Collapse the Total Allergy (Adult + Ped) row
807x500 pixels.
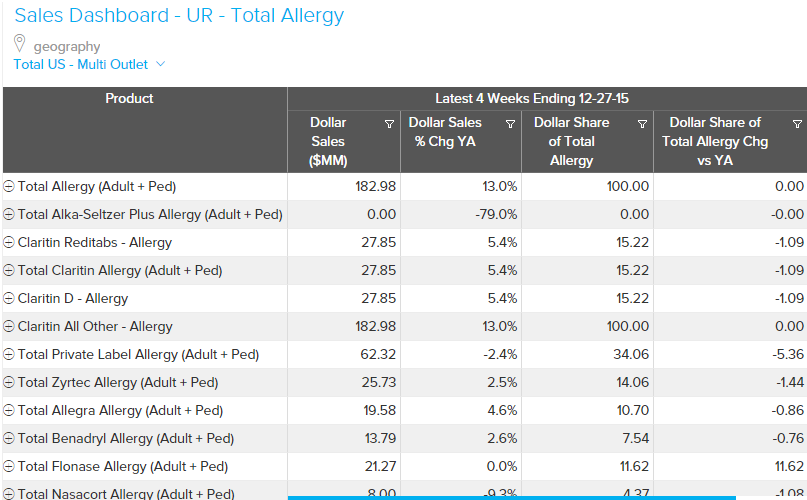click(9, 187)
